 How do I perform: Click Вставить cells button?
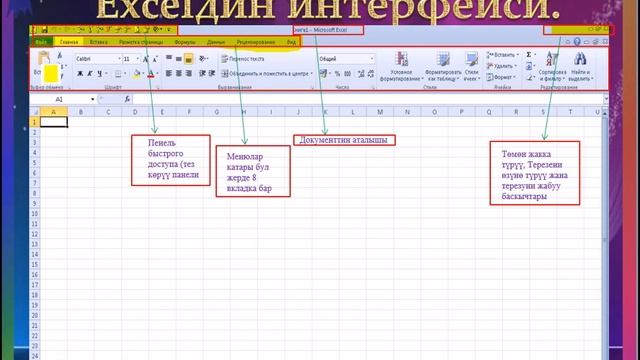(502, 55)
